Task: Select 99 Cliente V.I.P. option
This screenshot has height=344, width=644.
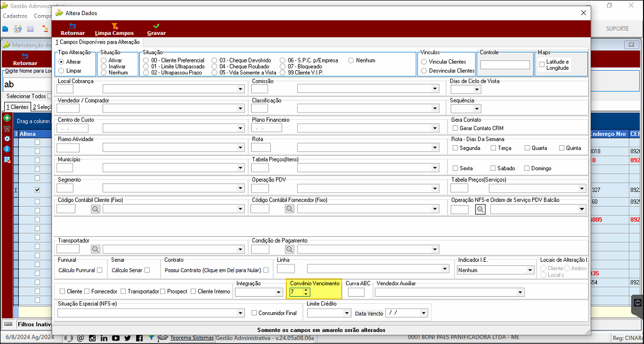Action: [x=283, y=73]
